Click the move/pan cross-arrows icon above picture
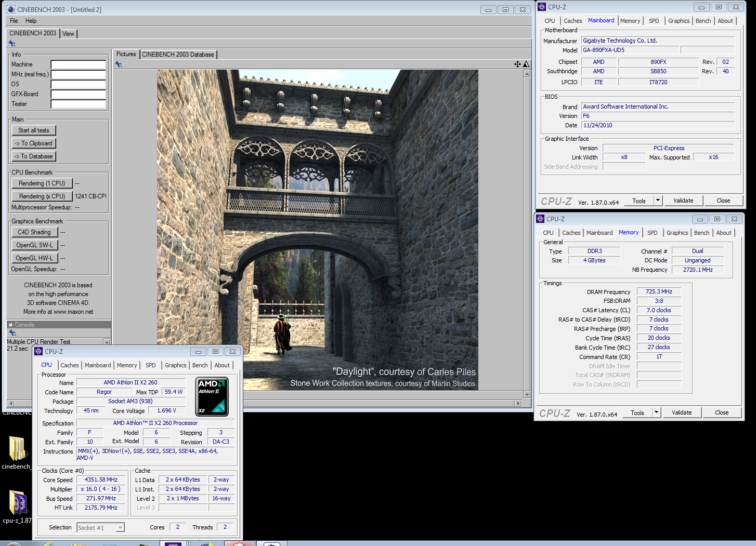The width and height of the screenshot is (756, 546). point(517,64)
